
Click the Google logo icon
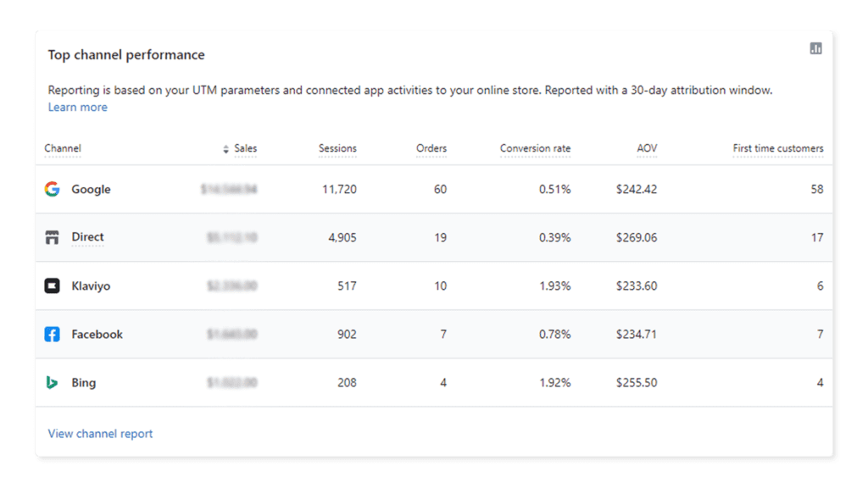[x=52, y=189]
